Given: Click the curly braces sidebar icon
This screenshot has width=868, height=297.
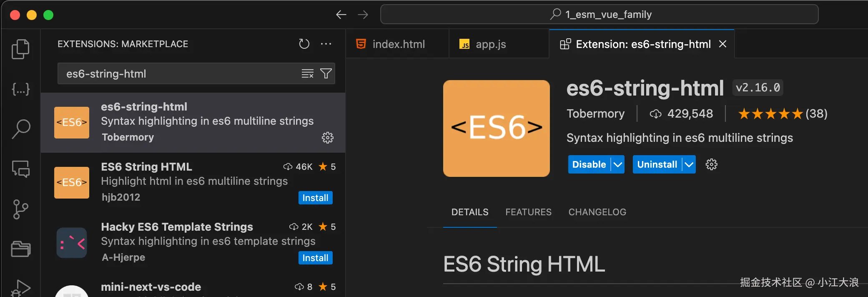Looking at the screenshot, I should click(20, 89).
